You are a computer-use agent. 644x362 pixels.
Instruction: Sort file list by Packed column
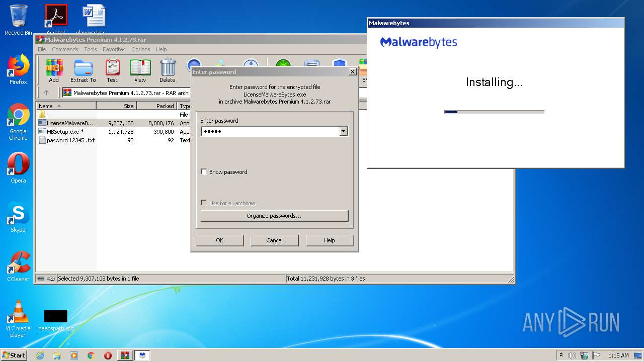point(156,106)
